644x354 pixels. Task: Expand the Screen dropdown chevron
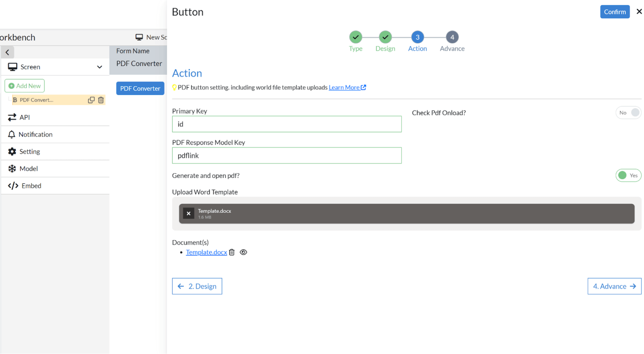pos(99,67)
